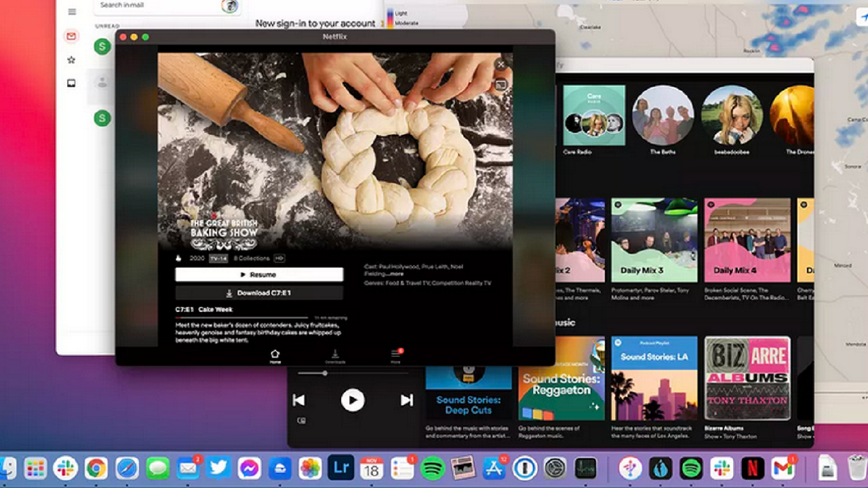This screenshot has width=868, height=488.
Task: Open Lightroom from the Dock
Action: click(340, 468)
